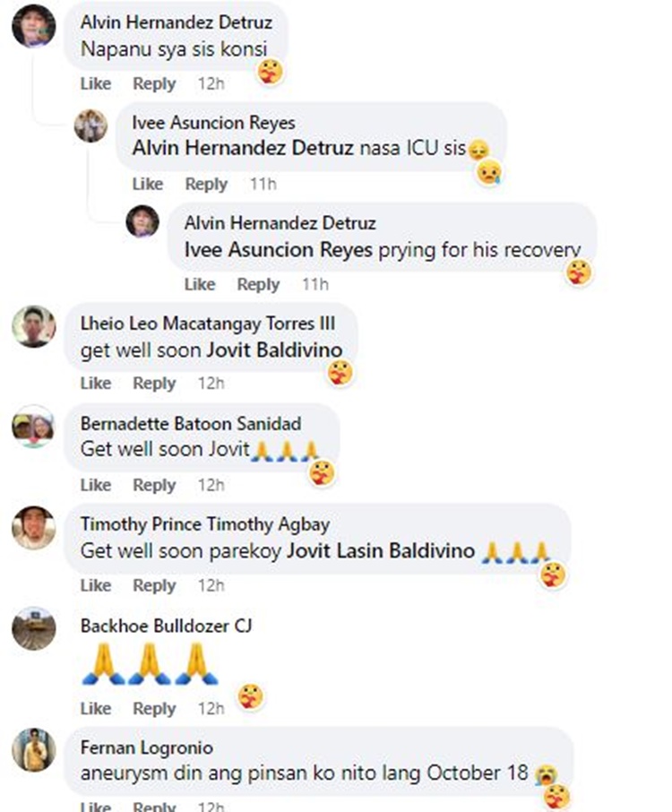
Task: Open tagged Jovit Baldivino link in Lheio's comment
Action: click(x=274, y=350)
